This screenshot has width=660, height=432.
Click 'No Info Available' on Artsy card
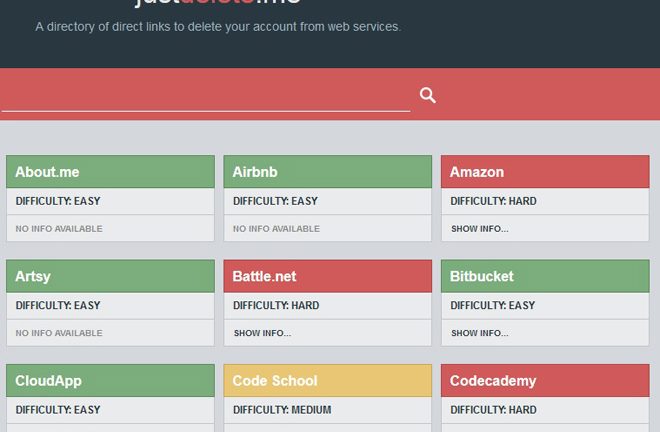(x=59, y=333)
